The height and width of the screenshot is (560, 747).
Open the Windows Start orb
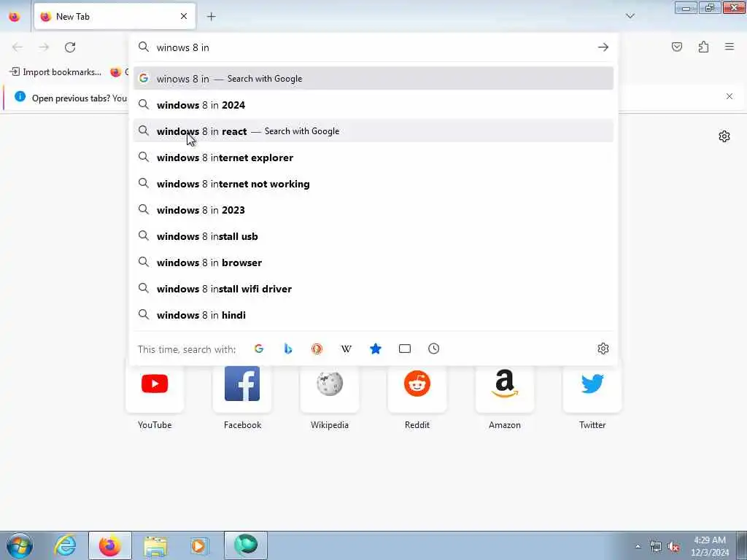pyautogui.click(x=20, y=545)
